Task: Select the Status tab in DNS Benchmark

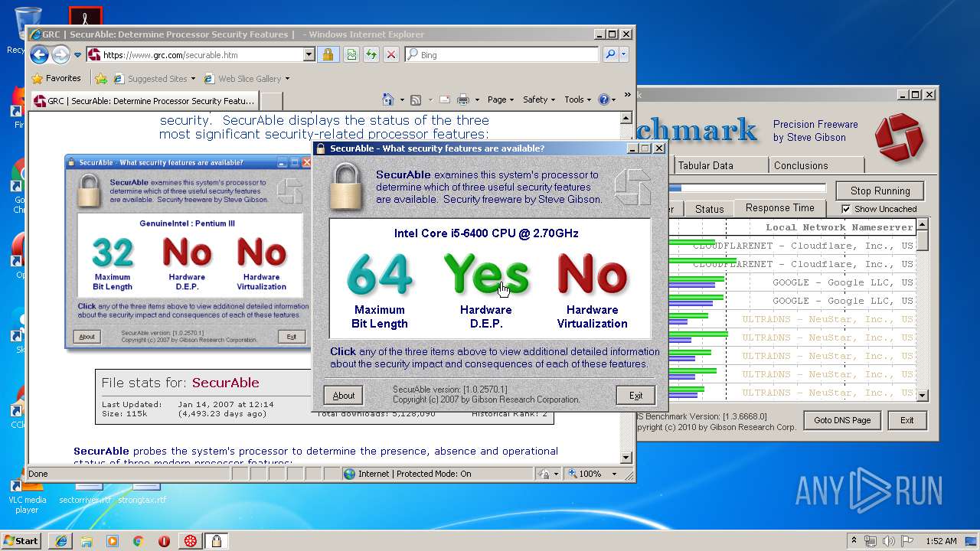Action: [709, 209]
